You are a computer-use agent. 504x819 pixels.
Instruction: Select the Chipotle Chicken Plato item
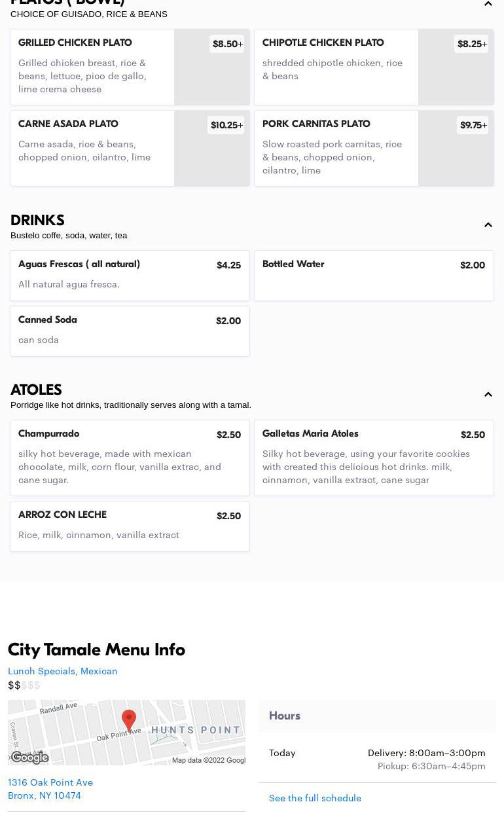click(x=336, y=66)
